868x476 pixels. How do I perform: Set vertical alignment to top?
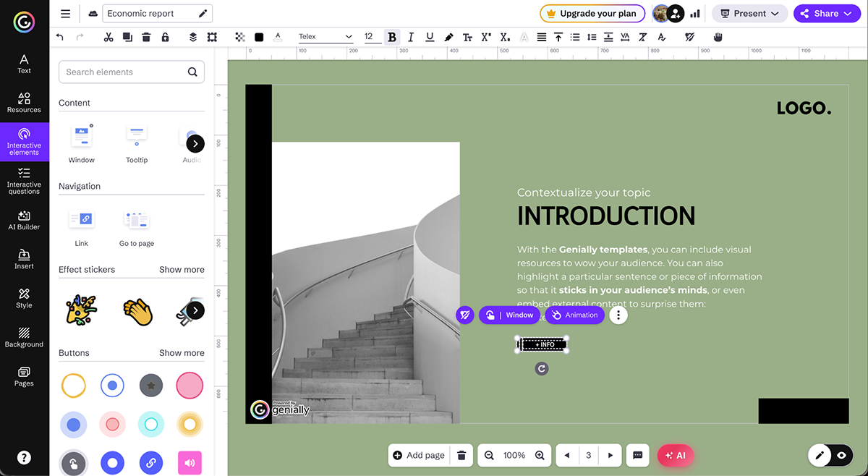tap(558, 37)
